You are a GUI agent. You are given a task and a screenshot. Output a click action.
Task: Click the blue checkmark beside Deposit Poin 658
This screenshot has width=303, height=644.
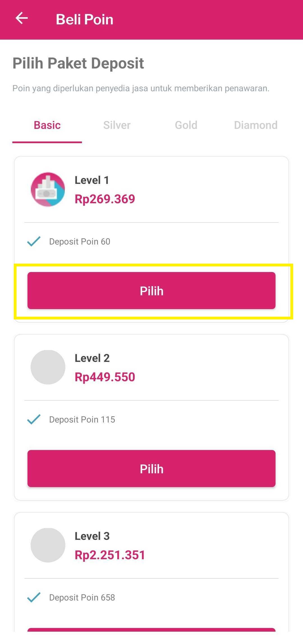coord(34,597)
